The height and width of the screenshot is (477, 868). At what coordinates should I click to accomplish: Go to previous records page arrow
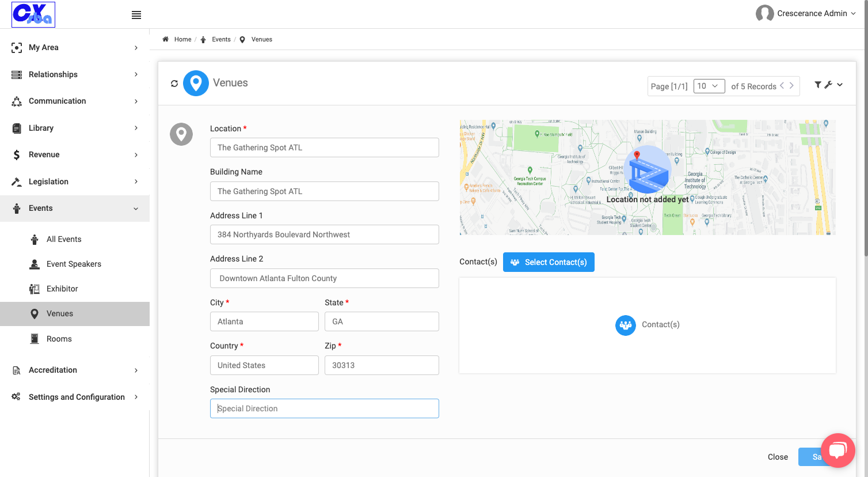click(782, 86)
